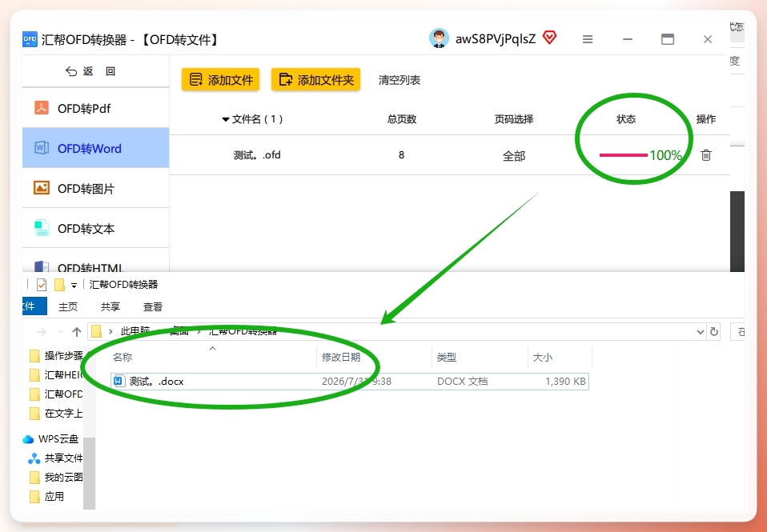The height and width of the screenshot is (532, 767).
Task: Open the blue 文件 menu in Explorer
Action: click(x=34, y=306)
